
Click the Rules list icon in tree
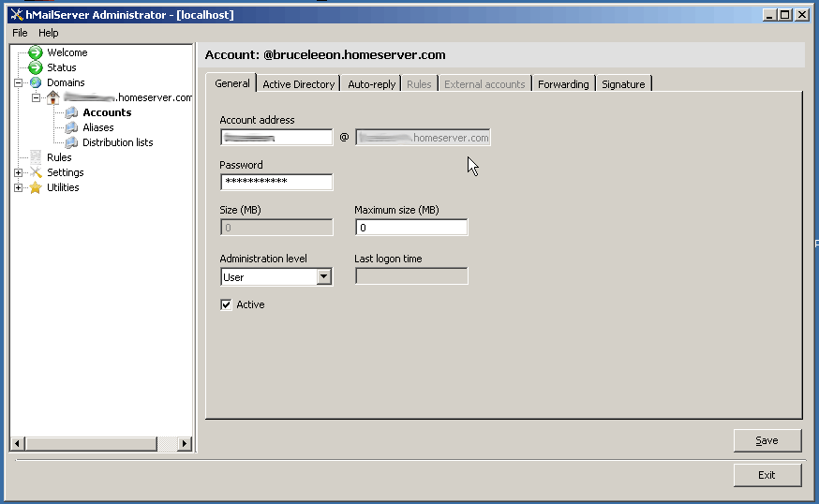(36, 157)
